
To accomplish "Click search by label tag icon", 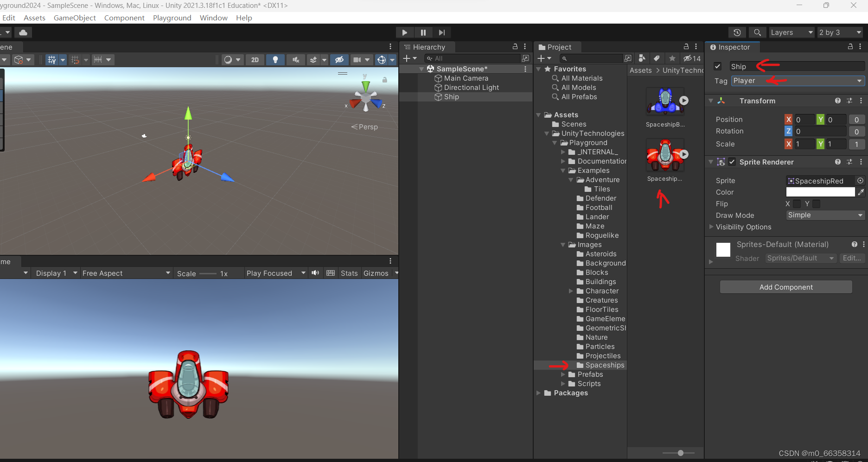I will pos(657,58).
